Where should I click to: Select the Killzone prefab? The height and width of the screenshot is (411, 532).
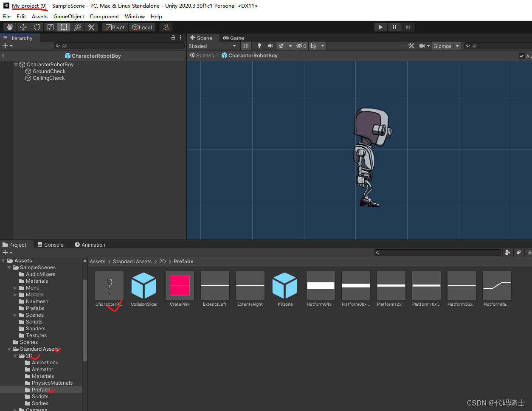click(x=285, y=285)
